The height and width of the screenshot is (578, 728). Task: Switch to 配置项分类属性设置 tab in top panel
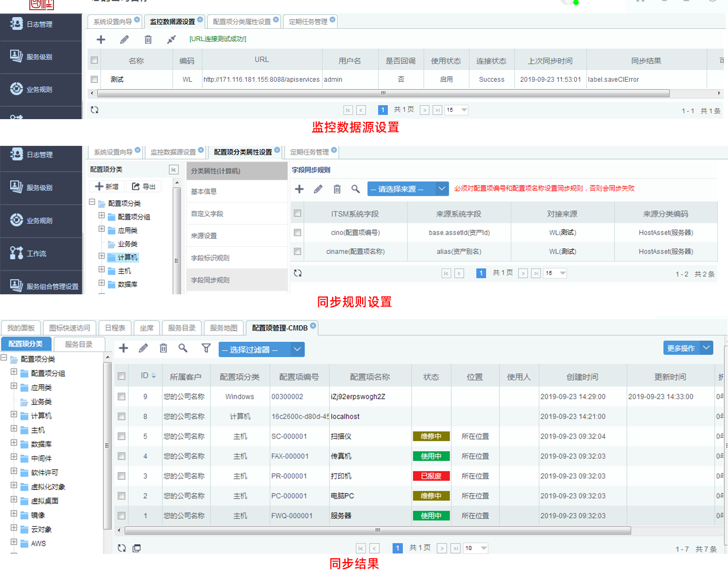[x=242, y=22]
